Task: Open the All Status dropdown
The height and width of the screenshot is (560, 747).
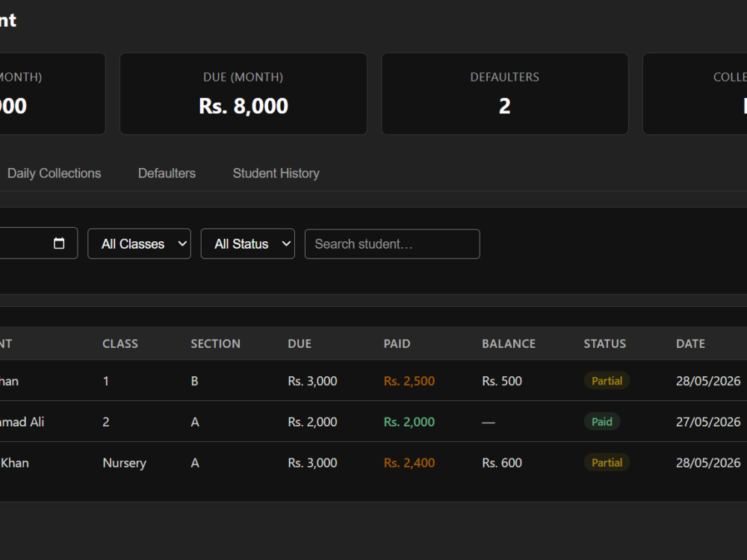Action: tap(248, 244)
